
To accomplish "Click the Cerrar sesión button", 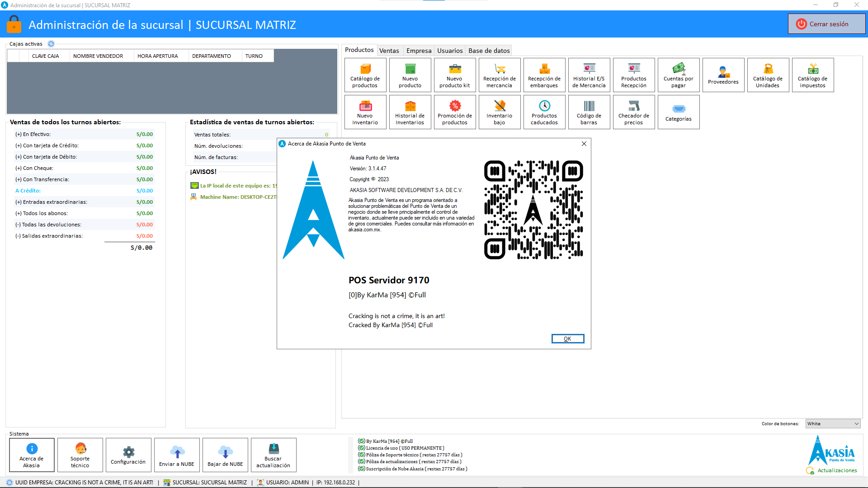I will point(826,24).
